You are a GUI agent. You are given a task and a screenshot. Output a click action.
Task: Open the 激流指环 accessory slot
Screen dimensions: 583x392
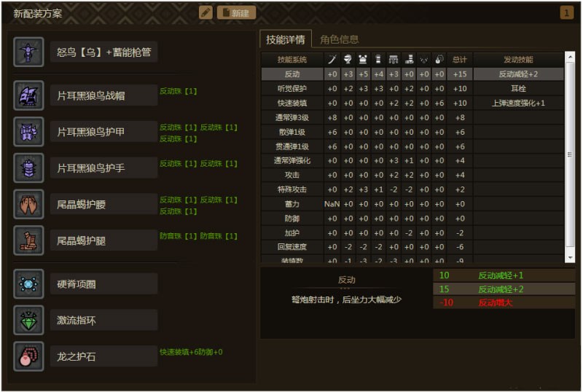pyautogui.click(x=103, y=320)
